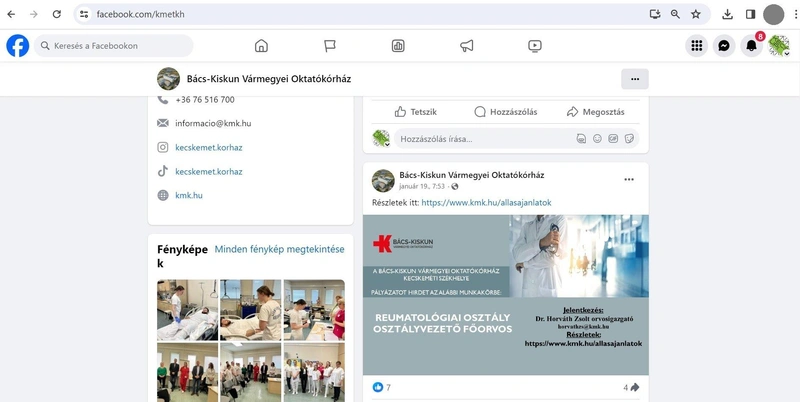Viewport: 800px width, 402px height.
Task: View the 7 like reactions
Action: point(382,388)
